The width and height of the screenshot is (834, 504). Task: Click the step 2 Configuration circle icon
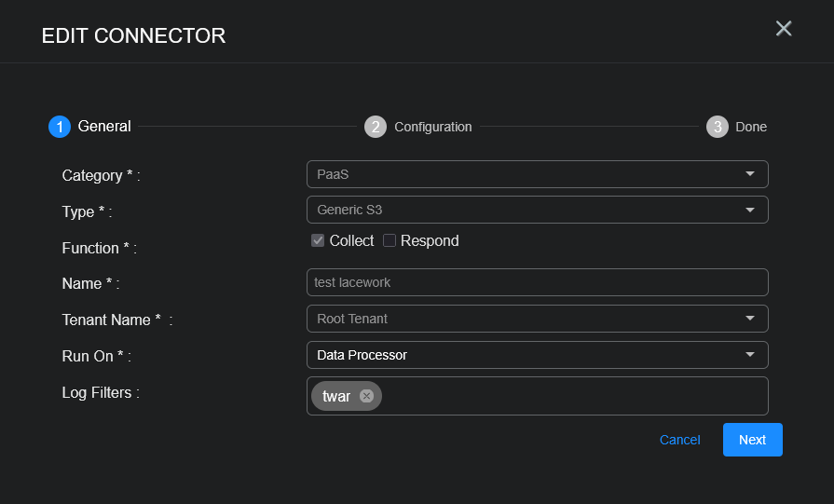coord(376,127)
